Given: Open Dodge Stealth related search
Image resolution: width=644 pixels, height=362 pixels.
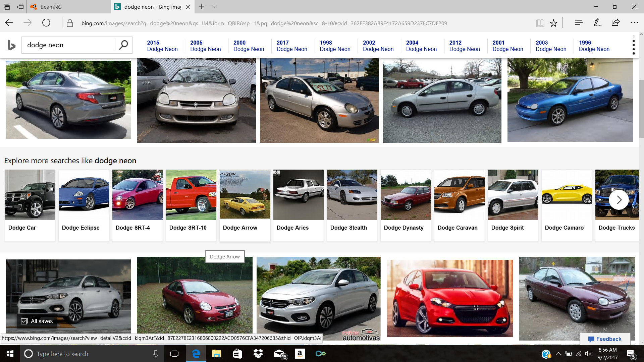Looking at the screenshot, I should click(x=352, y=205).
